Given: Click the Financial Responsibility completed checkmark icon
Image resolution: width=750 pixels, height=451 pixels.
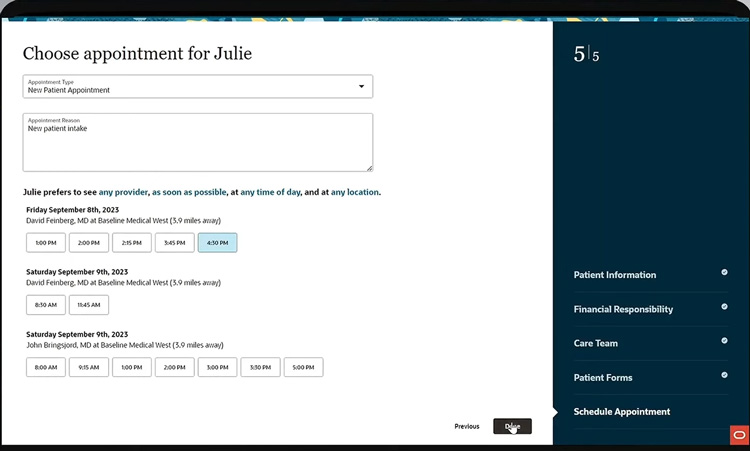Looking at the screenshot, I should pos(724,307).
